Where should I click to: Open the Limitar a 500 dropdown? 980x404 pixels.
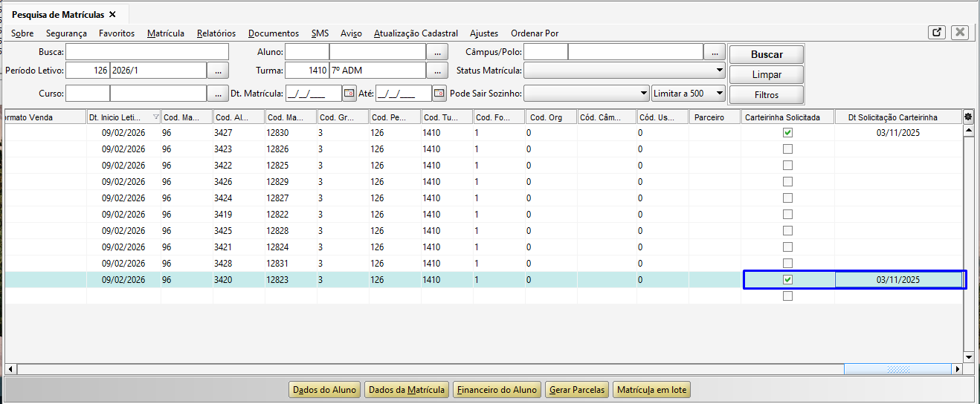688,94
